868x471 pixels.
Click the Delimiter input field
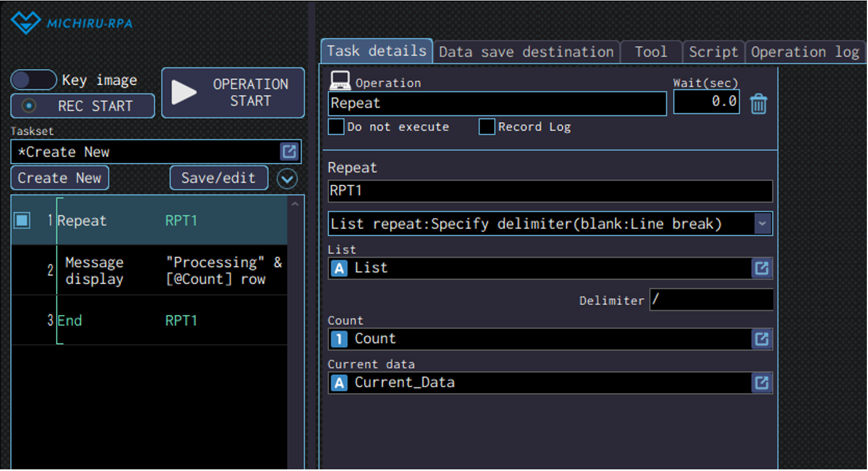click(711, 300)
